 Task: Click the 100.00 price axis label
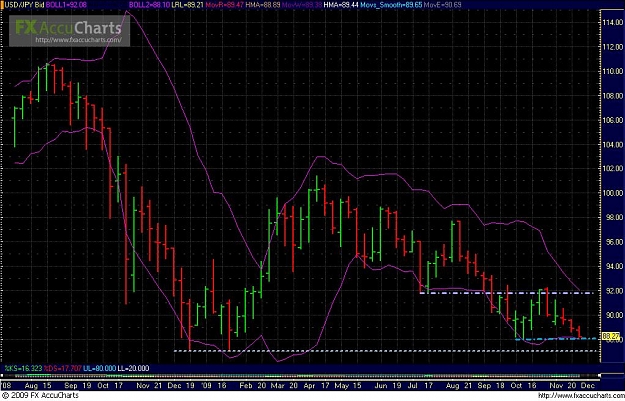(611, 193)
